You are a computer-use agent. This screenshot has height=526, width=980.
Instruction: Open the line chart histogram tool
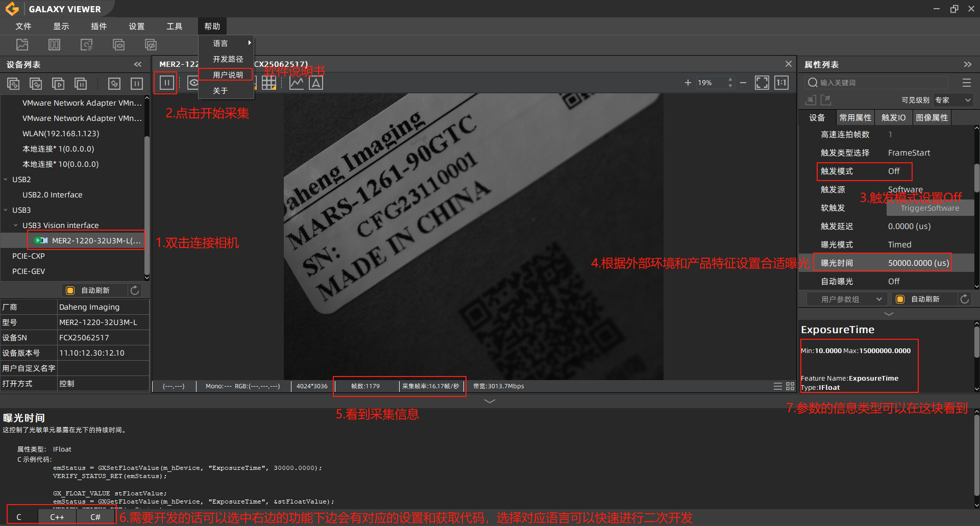point(297,83)
